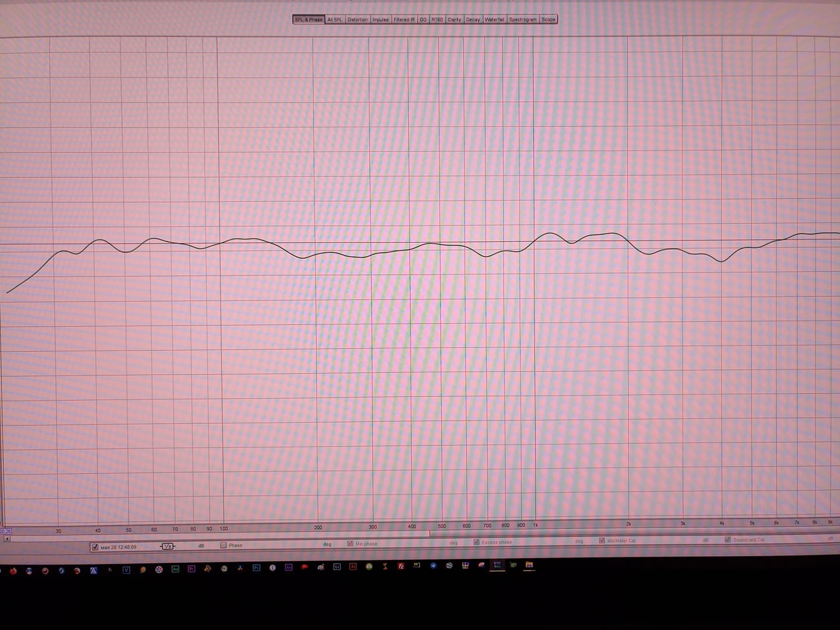Click the 1/6 smoothing indicator in legend
This screenshot has width=840, height=630.
click(x=167, y=547)
